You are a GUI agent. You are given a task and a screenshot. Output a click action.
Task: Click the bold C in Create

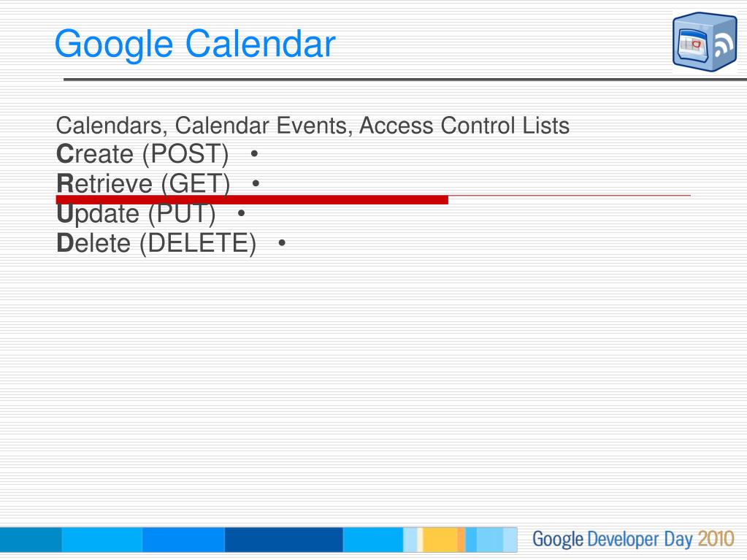(x=65, y=154)
